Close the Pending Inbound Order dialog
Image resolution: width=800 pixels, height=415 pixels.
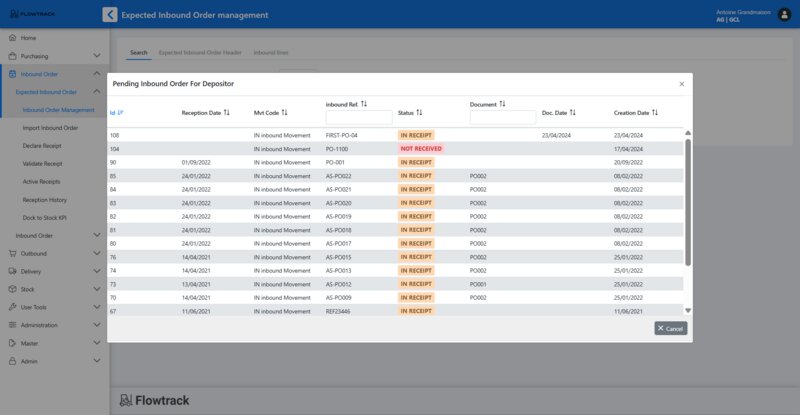682,85
